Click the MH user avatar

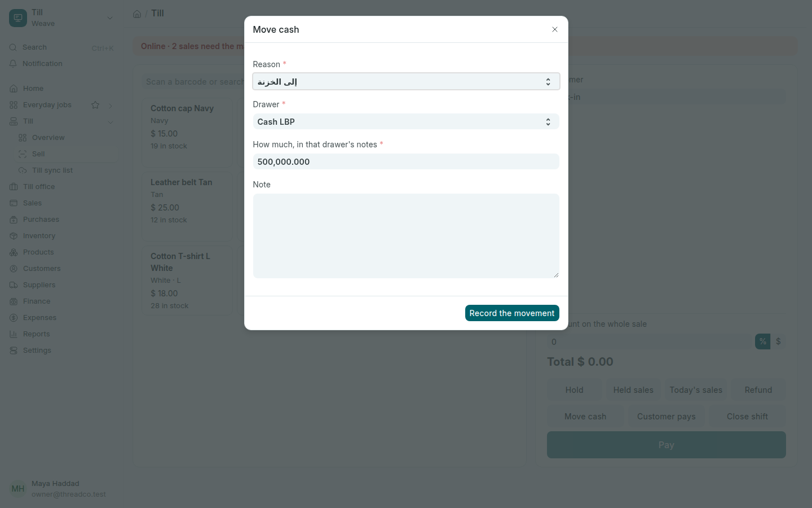[18, 489]
